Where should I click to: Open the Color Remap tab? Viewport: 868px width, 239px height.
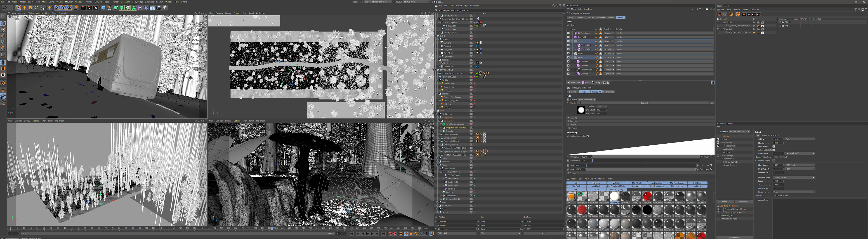(x=609, y=92)
